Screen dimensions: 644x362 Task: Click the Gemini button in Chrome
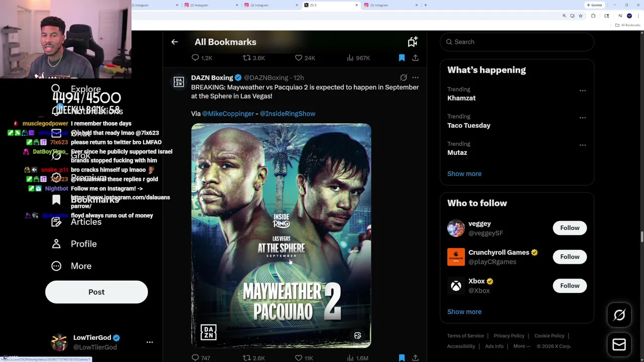594,5
